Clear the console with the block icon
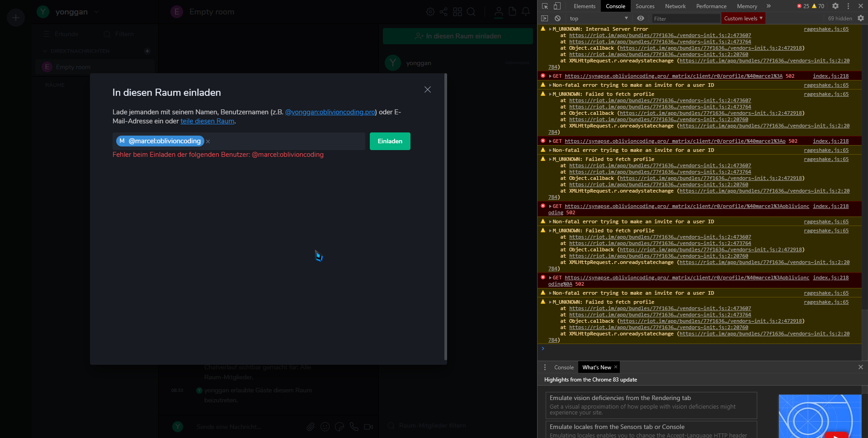The height and width of the screenshot is (438, 868). pyautogui.click(x=557, y=18)
